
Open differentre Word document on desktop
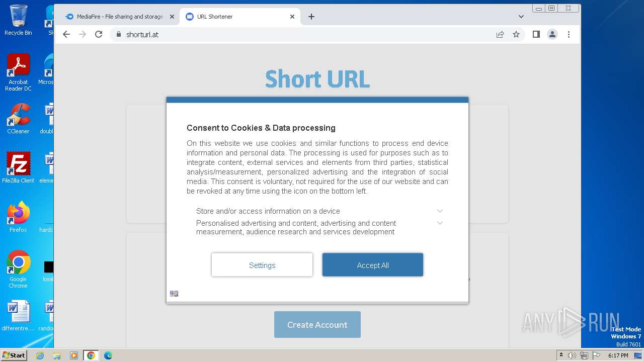18,316
